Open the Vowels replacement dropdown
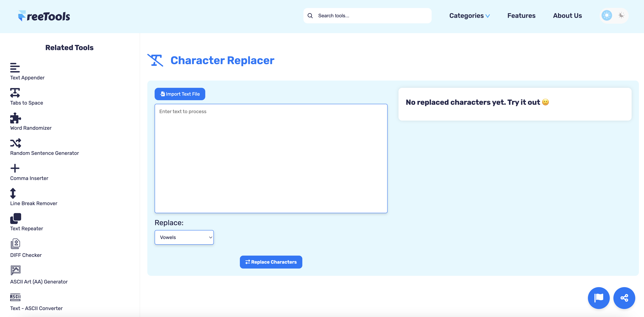Screen dimensions: 644x317 click(184, 237)
